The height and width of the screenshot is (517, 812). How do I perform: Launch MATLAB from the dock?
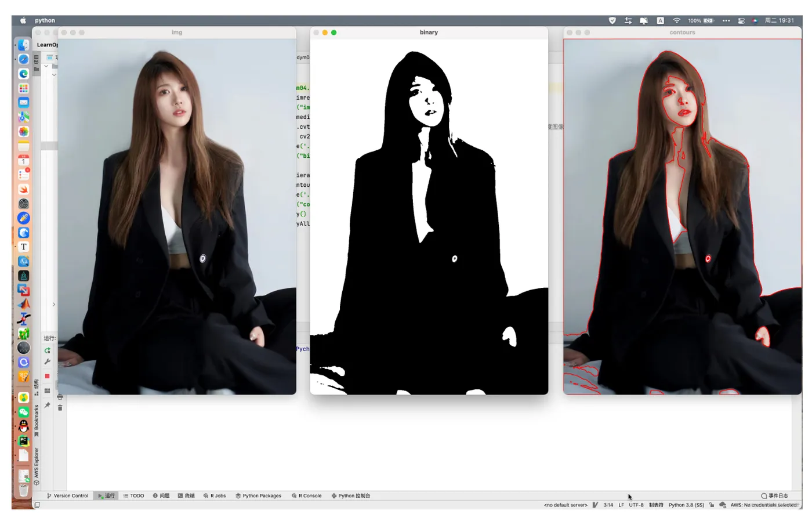[x=23, y=305]
